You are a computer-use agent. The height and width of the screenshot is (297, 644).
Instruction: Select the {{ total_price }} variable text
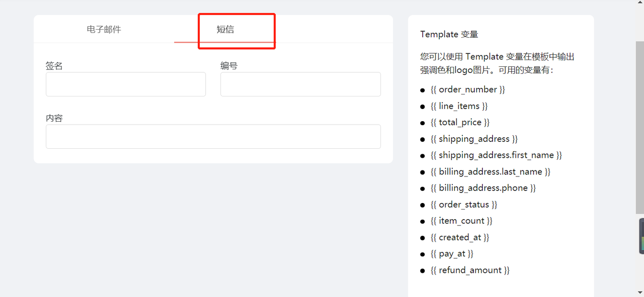click(x=460, y=122)
